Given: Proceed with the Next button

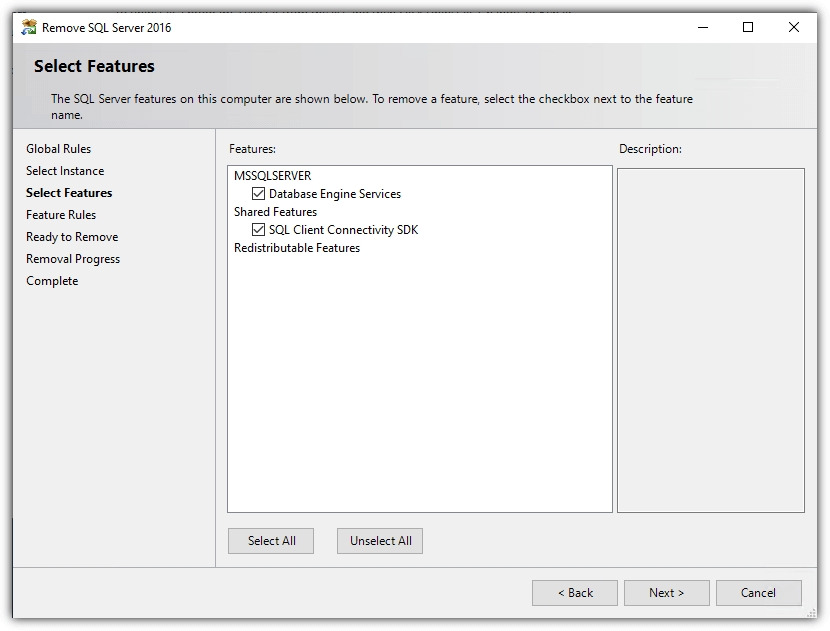Looking at the screenshot, I should [667, 593].
